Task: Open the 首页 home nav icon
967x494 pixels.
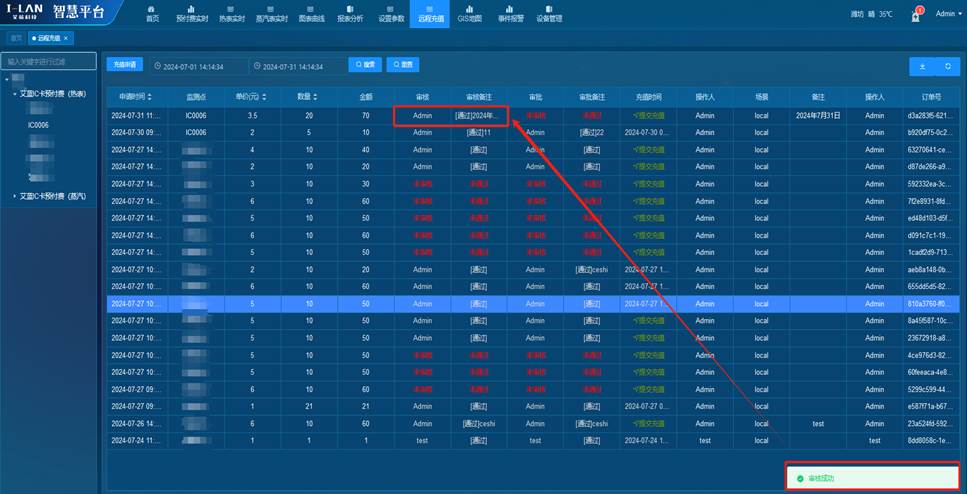Action: click(152, 13)
